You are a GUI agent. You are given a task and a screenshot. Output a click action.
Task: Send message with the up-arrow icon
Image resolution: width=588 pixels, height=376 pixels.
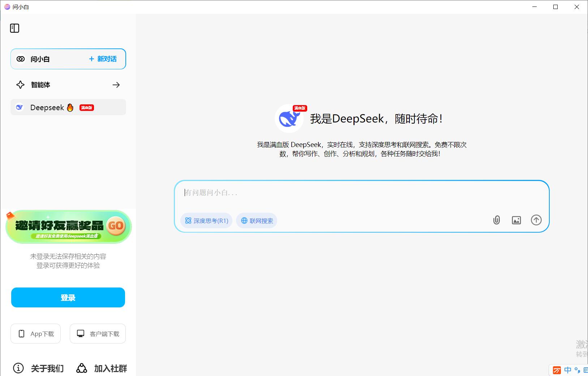pos(536,220)
